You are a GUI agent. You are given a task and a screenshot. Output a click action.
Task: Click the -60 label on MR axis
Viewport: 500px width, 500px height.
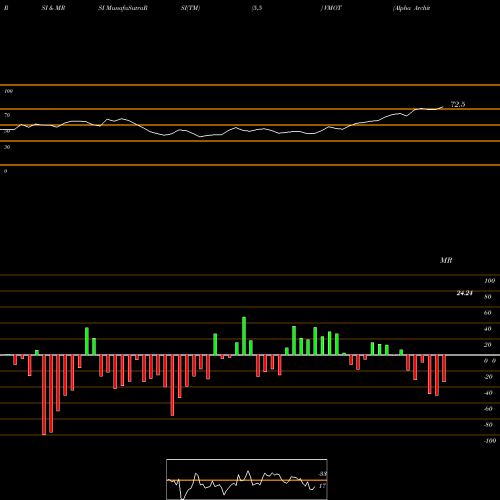pos(488,409)
